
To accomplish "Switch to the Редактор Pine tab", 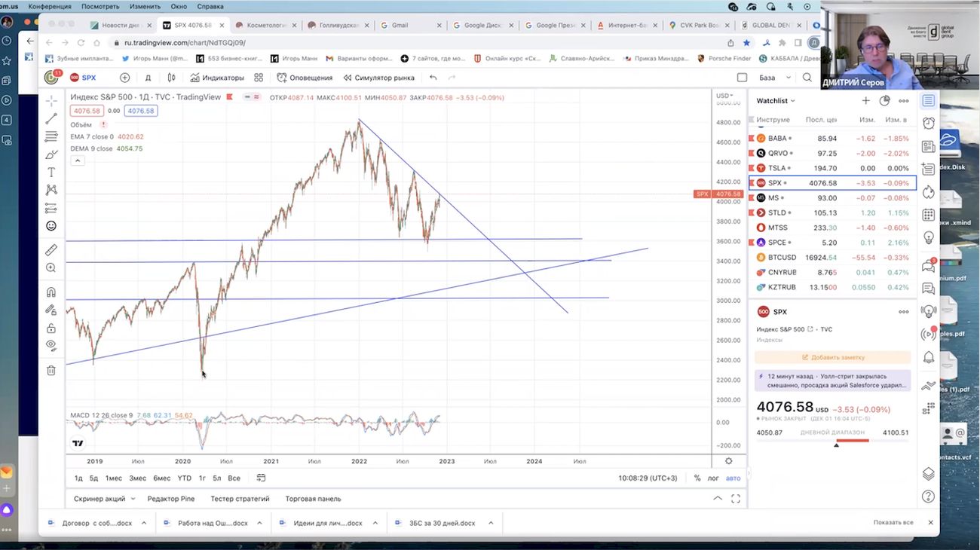I will point(170,499).
